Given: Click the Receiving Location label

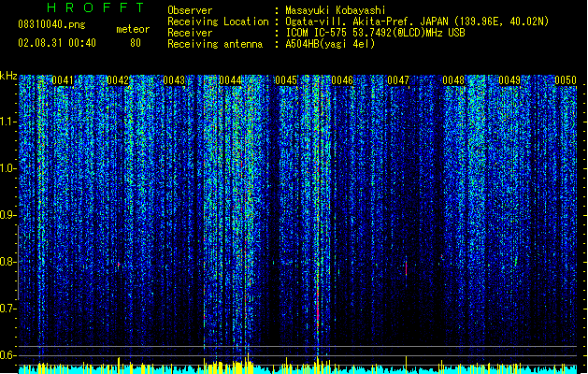Looking at the screenshot, I should click(x=218, y=22).
